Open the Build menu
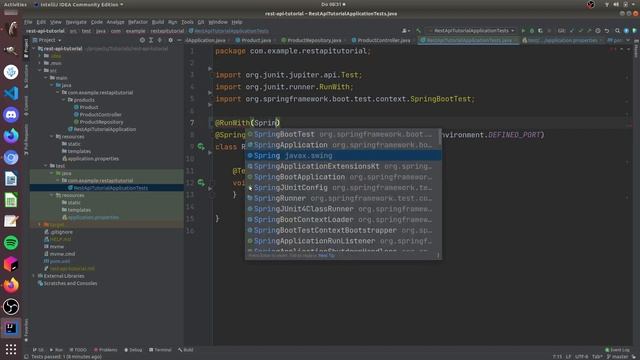 (x=158, y=22)
